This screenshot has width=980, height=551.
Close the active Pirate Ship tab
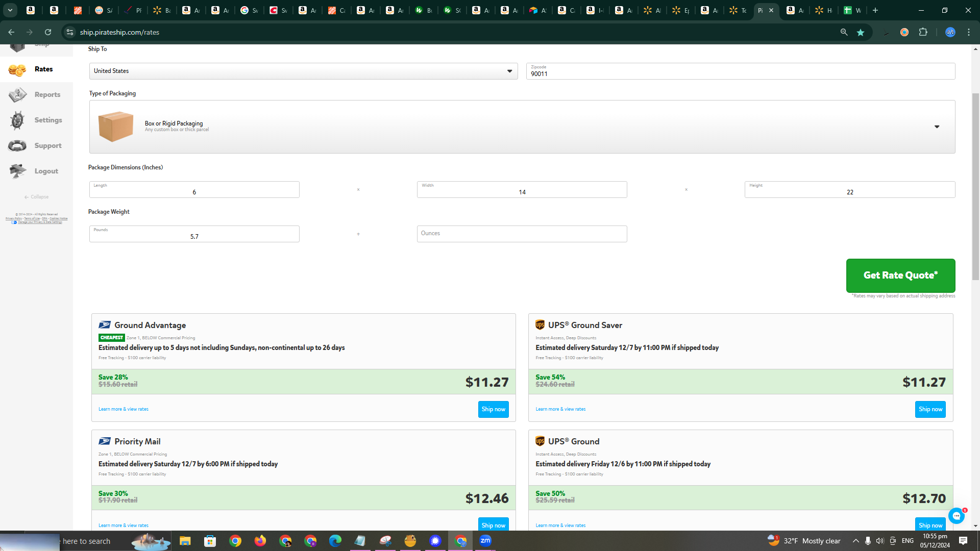[771, 10]
